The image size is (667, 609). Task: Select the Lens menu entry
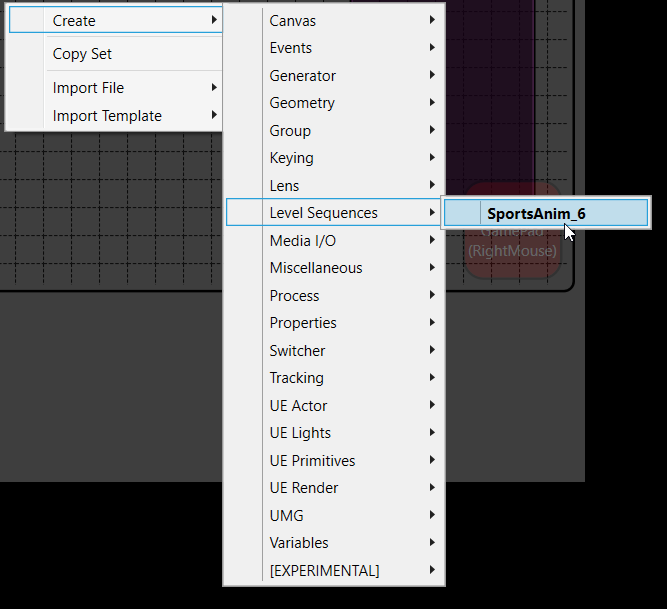[284, 185]
